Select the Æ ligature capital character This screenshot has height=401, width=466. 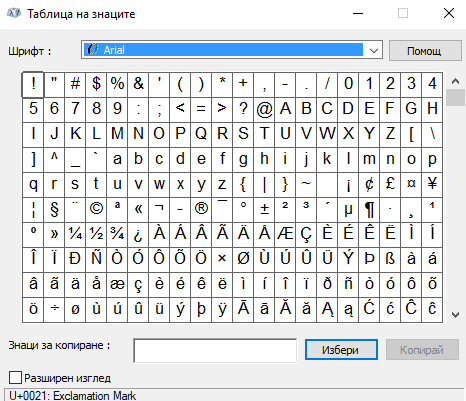pyautogui.click(x=285, y=235)
